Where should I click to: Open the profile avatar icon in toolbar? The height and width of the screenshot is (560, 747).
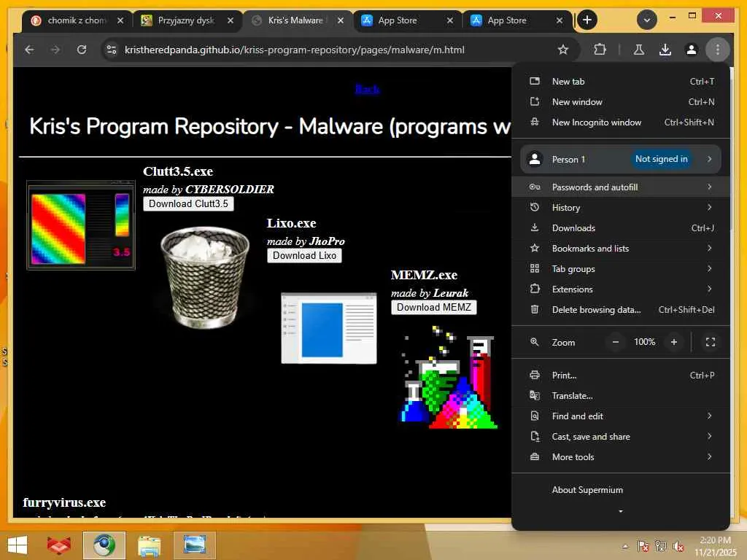coord(692,50)
